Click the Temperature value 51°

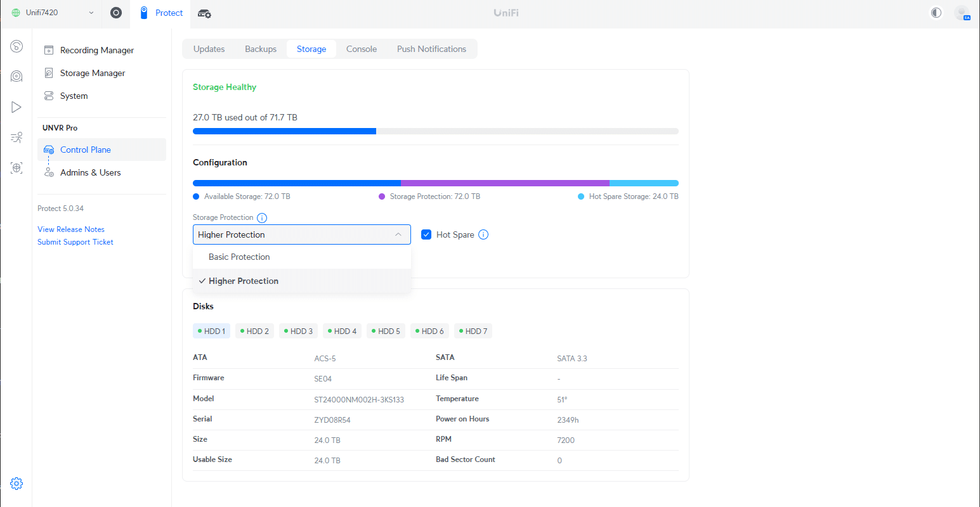tap(562, 399)
